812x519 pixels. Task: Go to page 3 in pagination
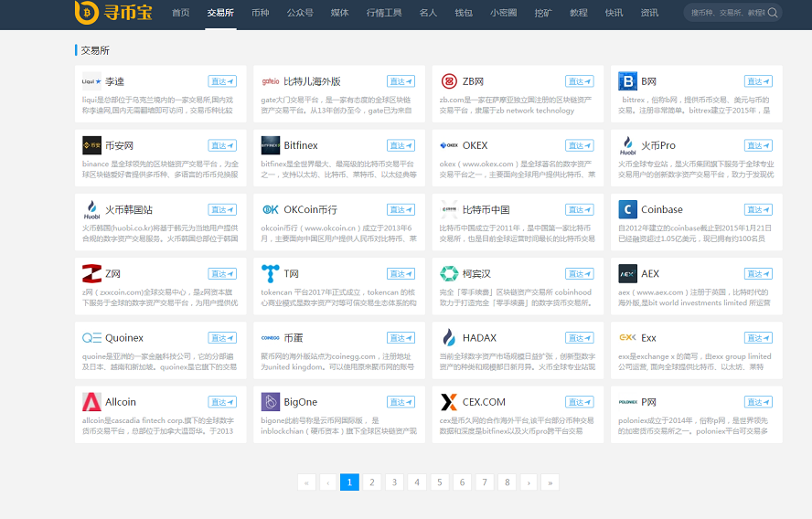click(x=394, y=482)
